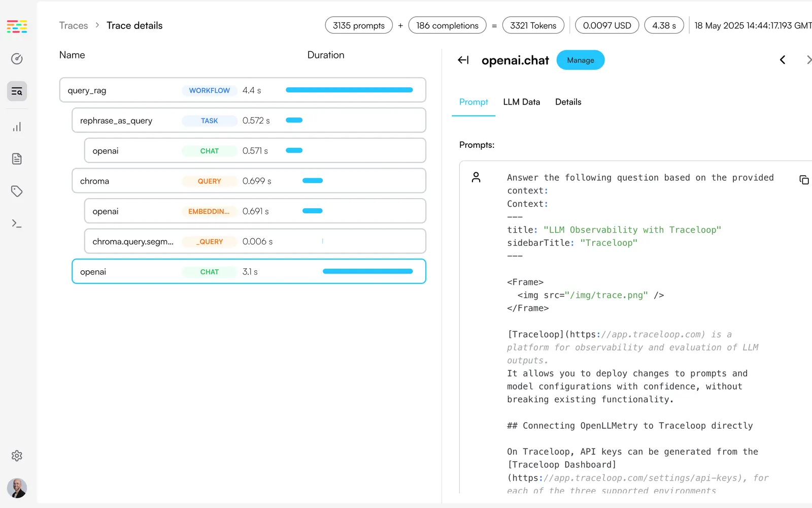812x508 pixels.
Task: Click the Name column header
Action: (72, 55)
